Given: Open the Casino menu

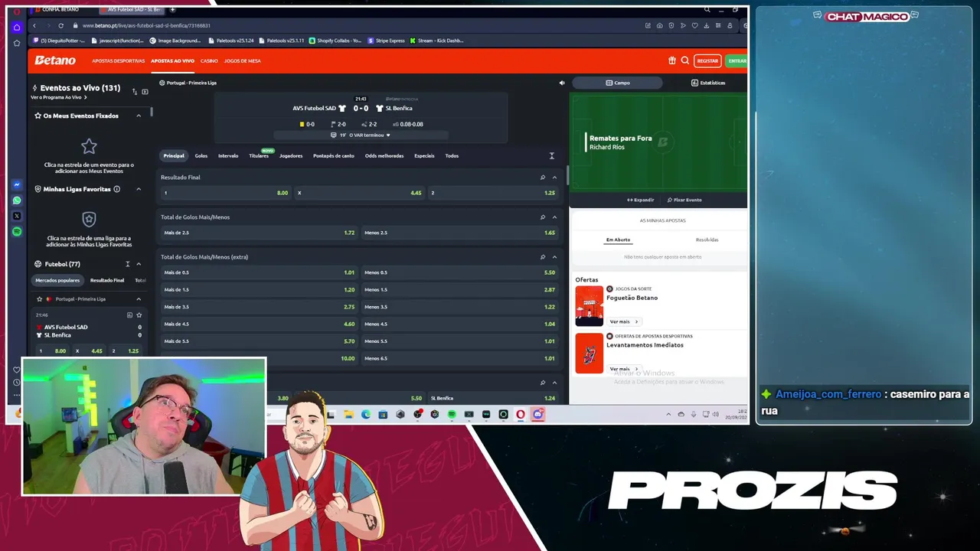Looking at the screenshot, I should tap(209, 61).
